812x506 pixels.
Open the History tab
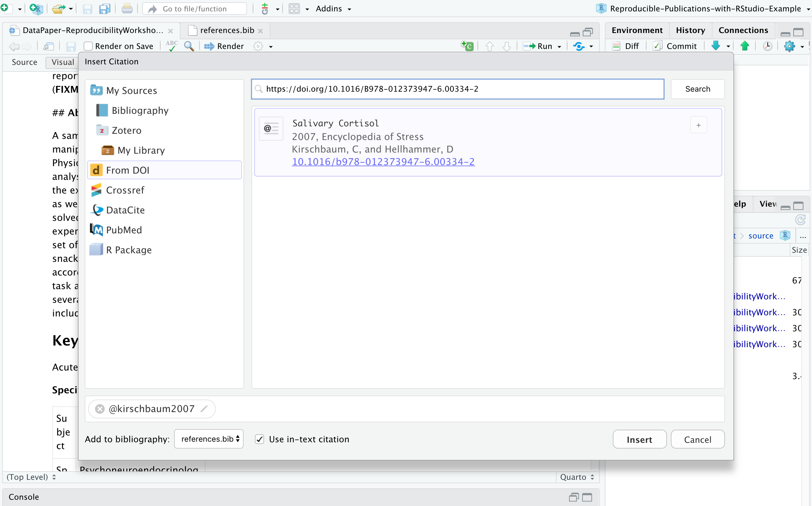[691, 30]
